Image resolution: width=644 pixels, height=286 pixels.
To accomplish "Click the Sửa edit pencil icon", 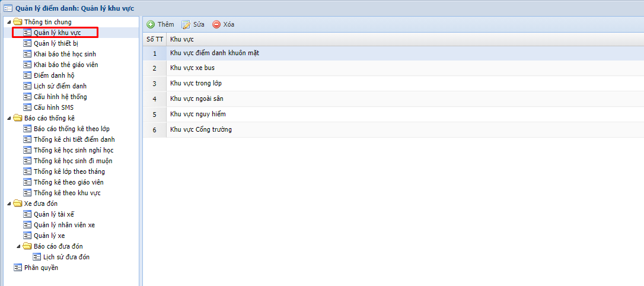I will click(x=186, y=24).
